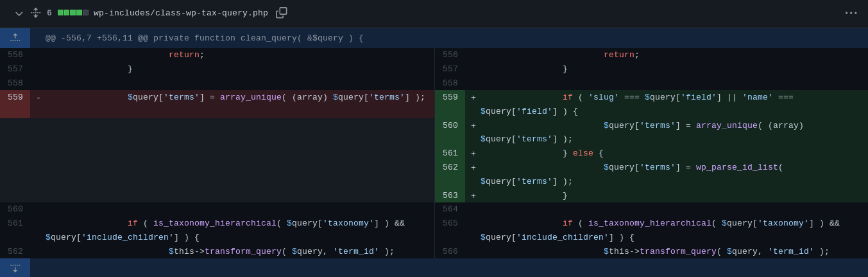Click the hunk header for clean_query function
Viewport: 868px width, 277px height.
(x=204, y=38)
